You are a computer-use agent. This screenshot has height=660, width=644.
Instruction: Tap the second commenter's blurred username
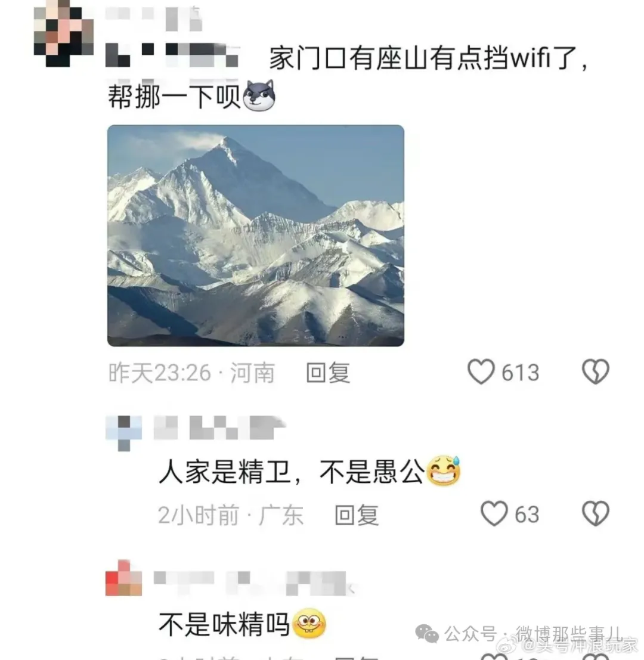(219, 427)
